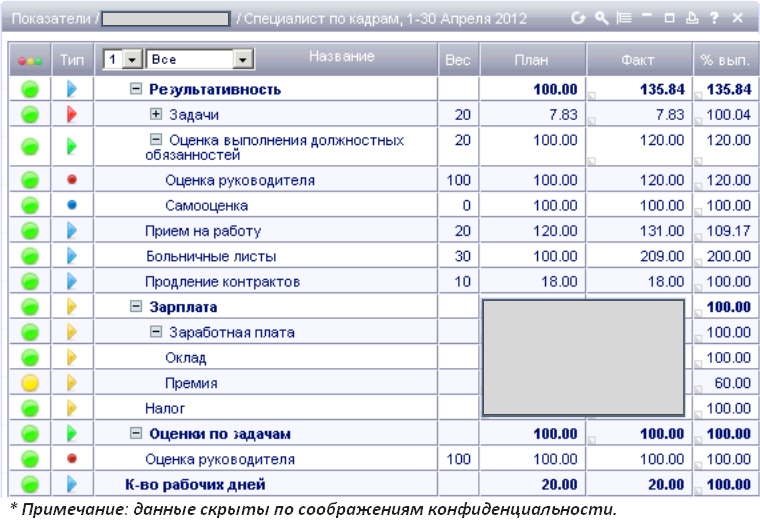Click red triangle type icon of Задачи
Viewport: 760px width, 527px height.
coord(72,114)
